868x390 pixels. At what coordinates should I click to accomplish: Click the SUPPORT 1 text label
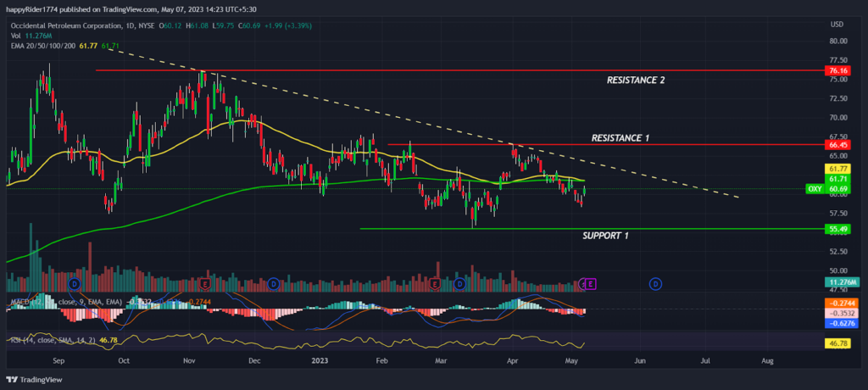coord(605,236)
